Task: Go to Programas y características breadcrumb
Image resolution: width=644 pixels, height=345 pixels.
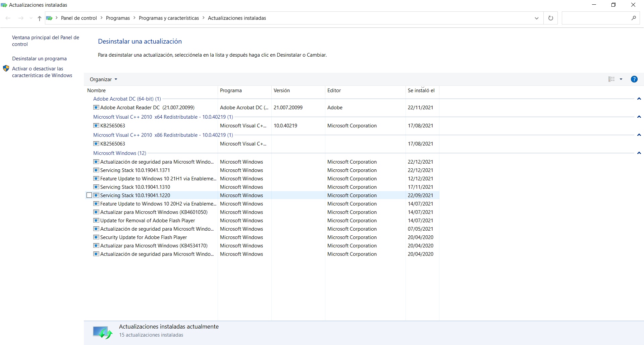Action: 169,18
